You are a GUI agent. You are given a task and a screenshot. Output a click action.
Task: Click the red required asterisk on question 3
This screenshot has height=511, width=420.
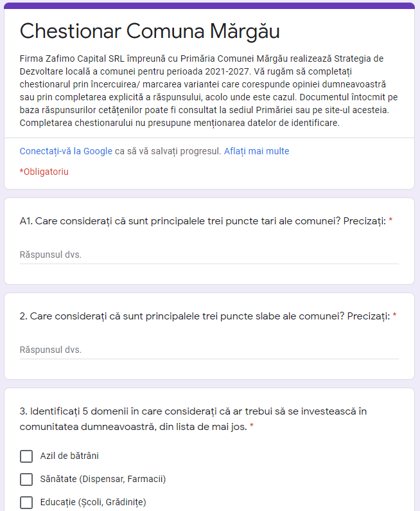(252, 427)
